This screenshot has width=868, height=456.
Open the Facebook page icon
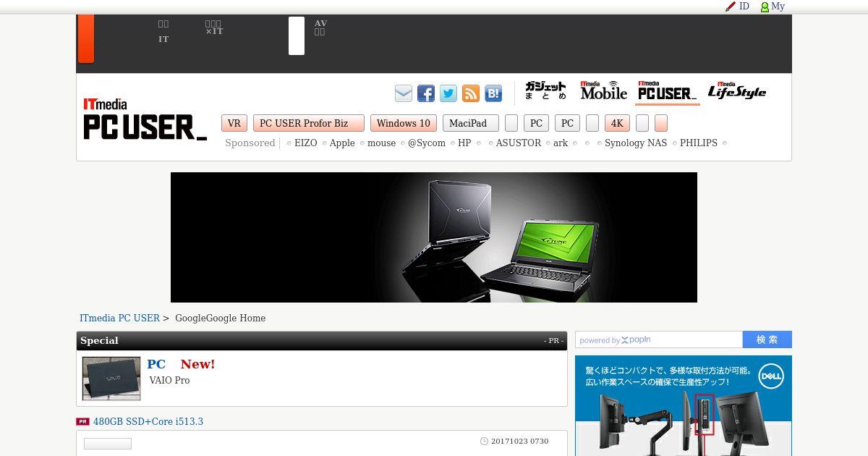[426, 93]
